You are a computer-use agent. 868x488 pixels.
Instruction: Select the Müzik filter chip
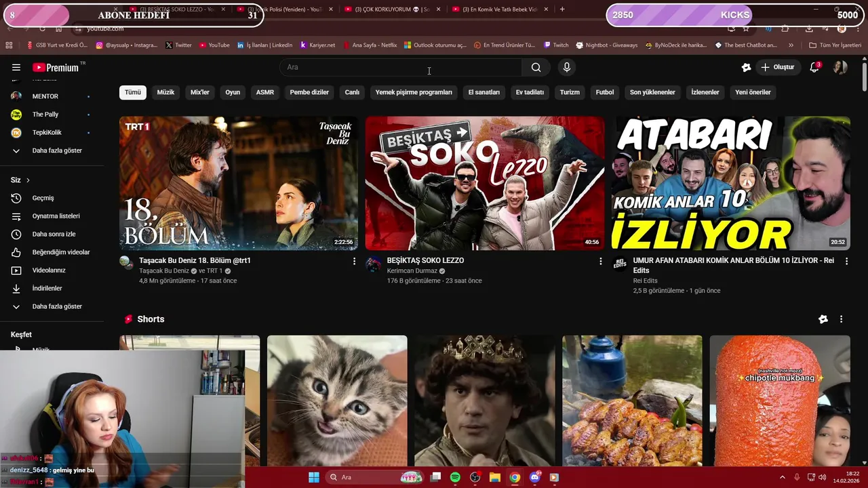166,92
